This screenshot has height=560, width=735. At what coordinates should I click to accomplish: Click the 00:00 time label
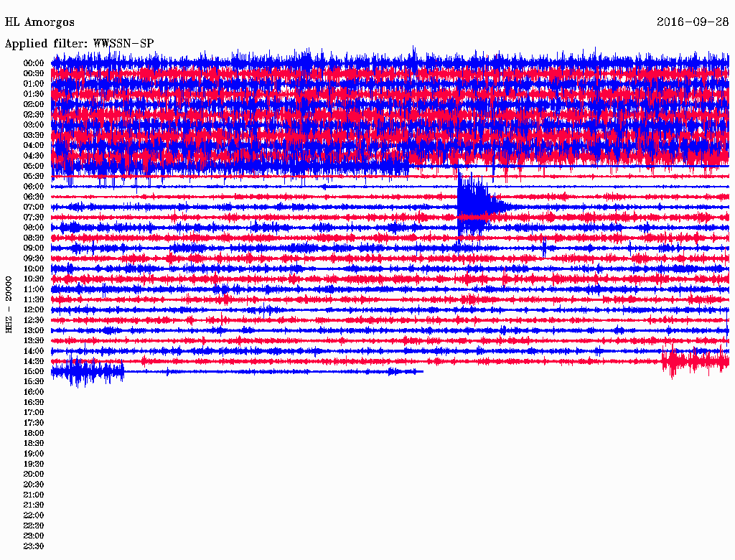(34, 63)
